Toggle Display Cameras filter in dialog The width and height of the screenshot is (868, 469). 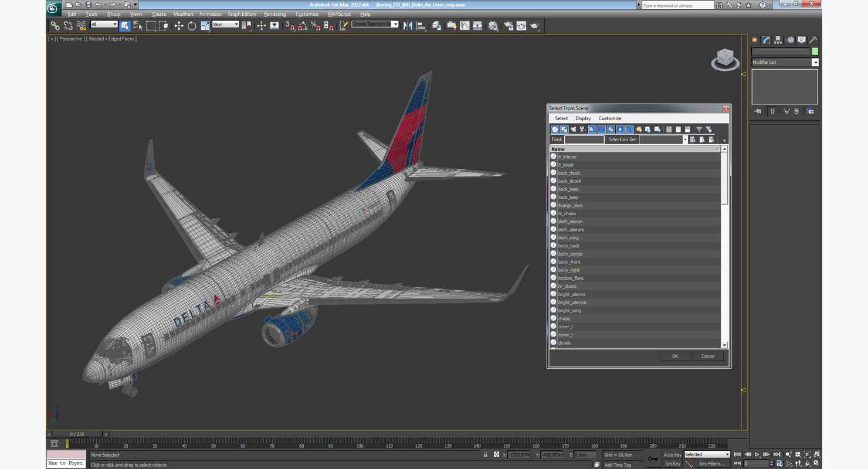(x=582, y=129)
